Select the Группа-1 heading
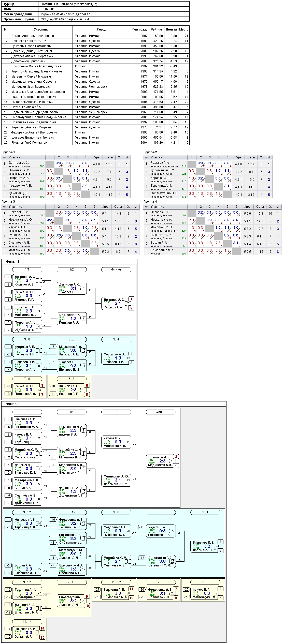 pos(8,152)
